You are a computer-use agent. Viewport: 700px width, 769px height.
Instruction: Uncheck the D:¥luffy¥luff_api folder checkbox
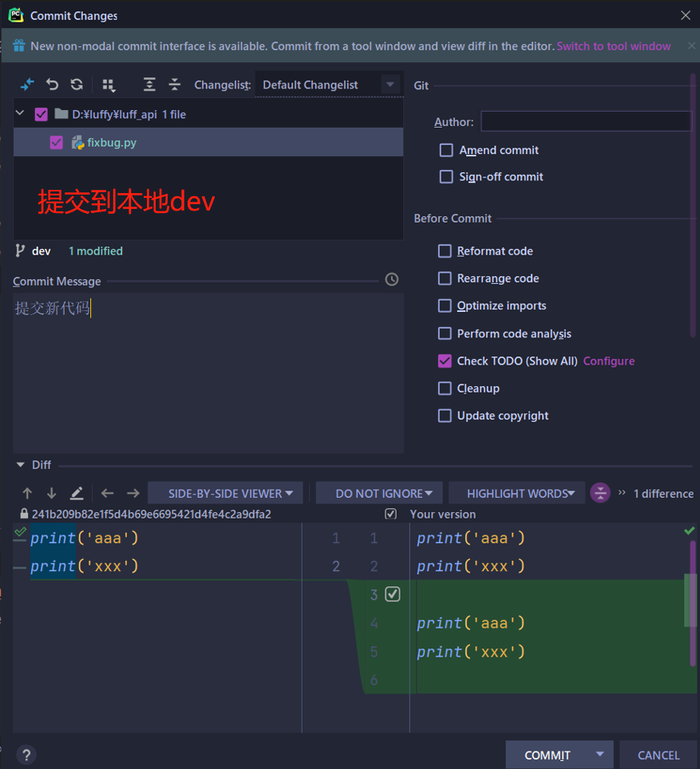click(x=42, y=114)
